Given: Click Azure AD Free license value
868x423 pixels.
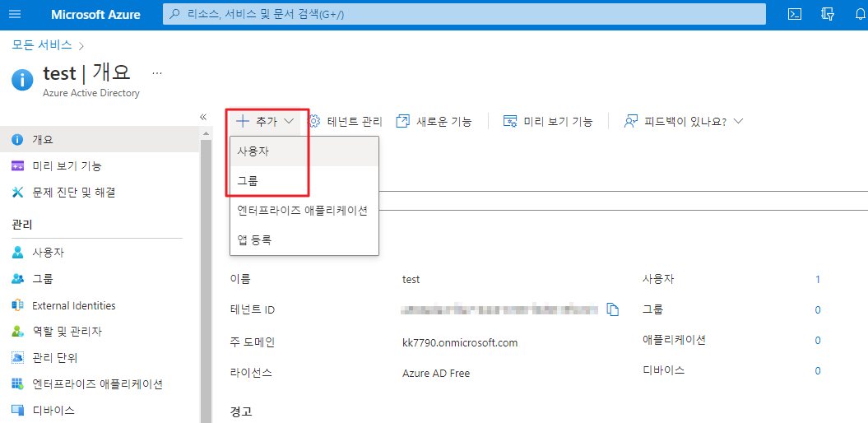Looking at the screenshot, I should [x=436, y=373].
